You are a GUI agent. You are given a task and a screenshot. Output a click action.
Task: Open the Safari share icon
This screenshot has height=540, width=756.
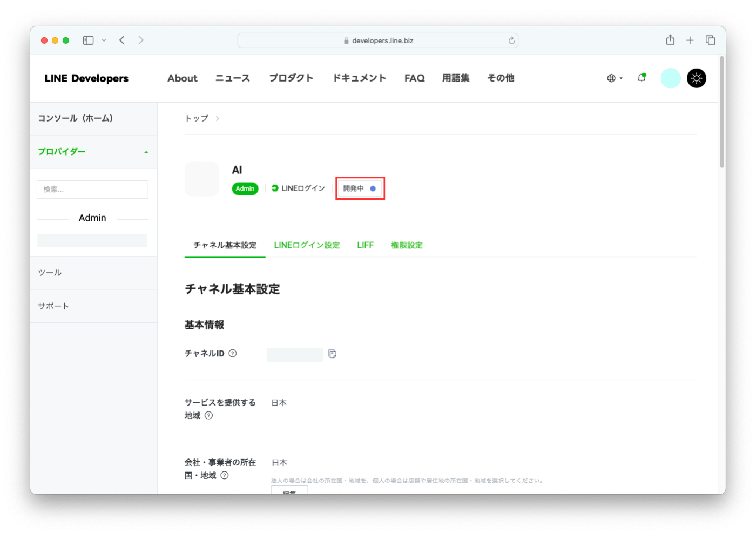point(670,40)
